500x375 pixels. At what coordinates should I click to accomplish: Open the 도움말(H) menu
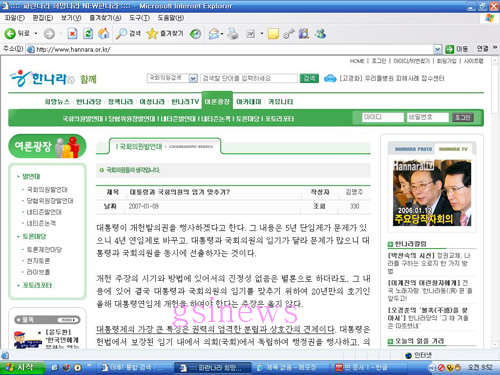(171, 18)
